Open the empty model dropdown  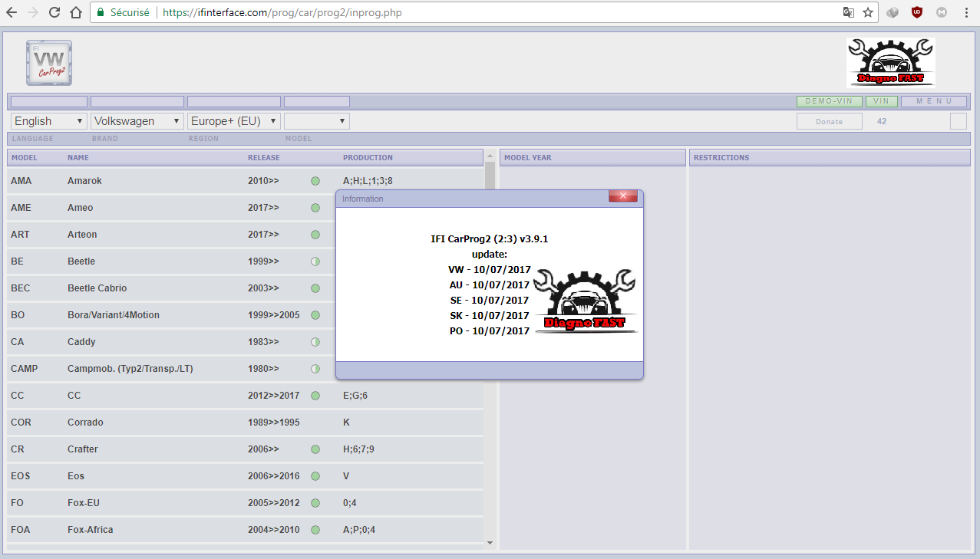click(x=317, y=121)
